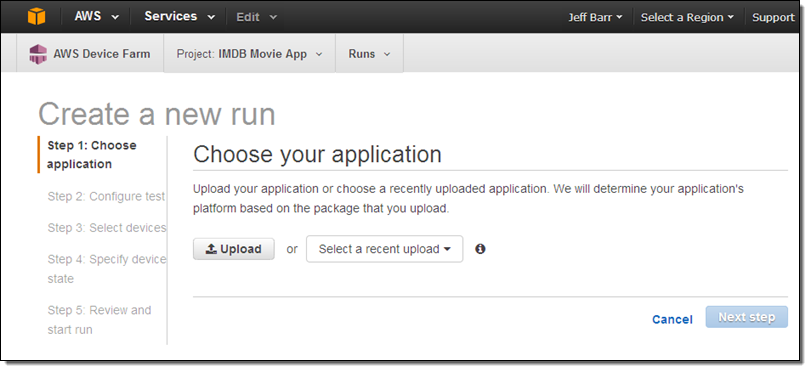Click the AWS Device Farm icon

[x=38, y=54]
